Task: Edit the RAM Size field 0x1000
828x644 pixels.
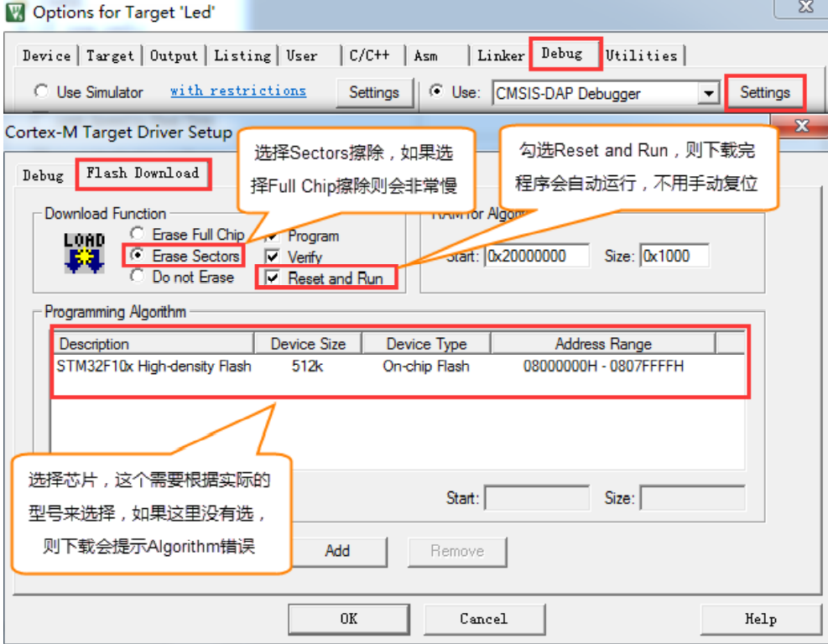Action: pos(674,256)
